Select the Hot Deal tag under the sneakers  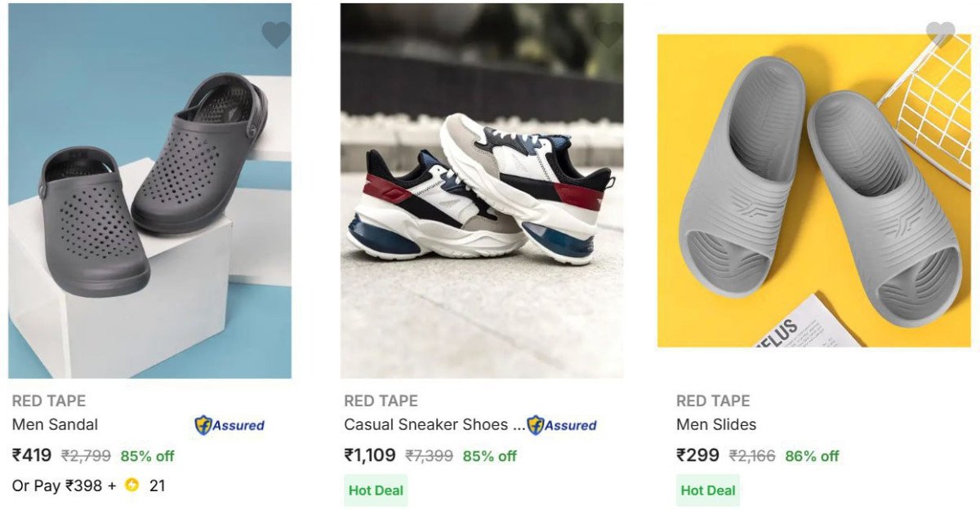[375, 490]
